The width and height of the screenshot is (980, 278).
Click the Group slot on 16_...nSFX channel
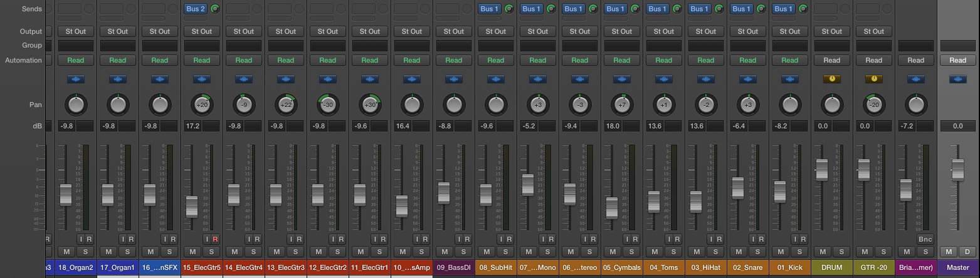(x=160, y=45)
